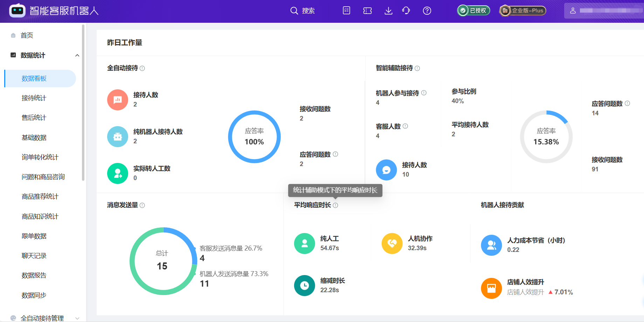Click the 100% 应答率 ring chart

[x=254, y=137]
